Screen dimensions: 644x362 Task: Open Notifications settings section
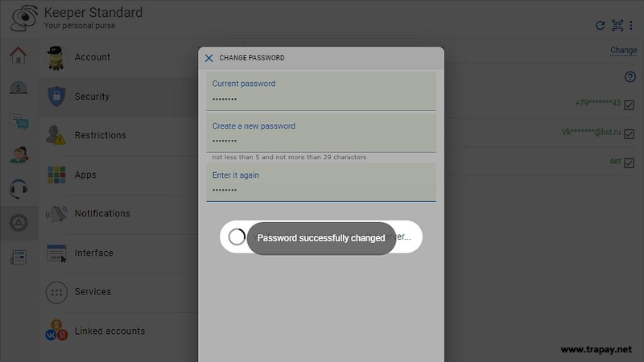click(x=102, y=213)
